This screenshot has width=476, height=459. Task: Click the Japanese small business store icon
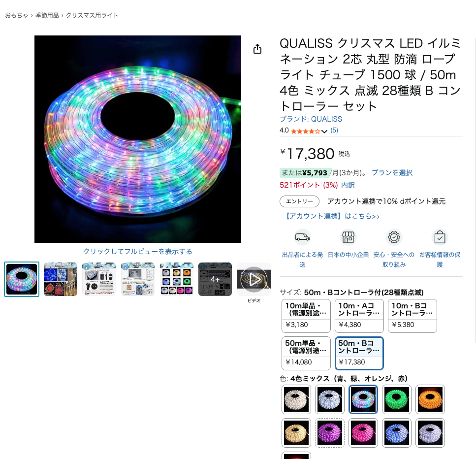tap(348, 237)
